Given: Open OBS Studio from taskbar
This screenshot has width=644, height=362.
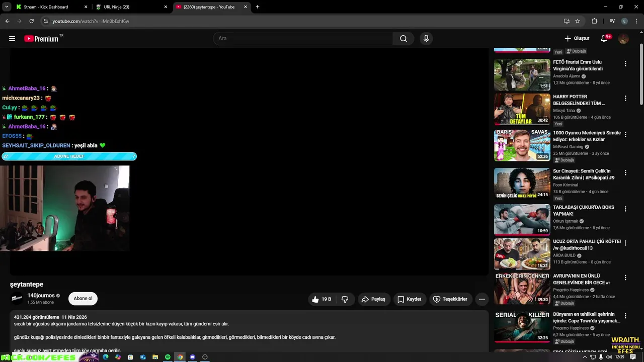Looking at the screenshot, I should (x=205, y=357).
